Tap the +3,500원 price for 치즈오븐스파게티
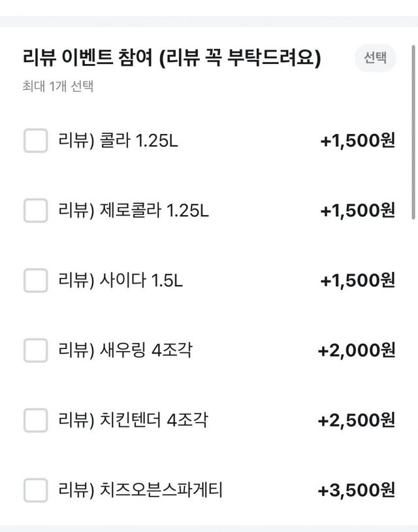 [x=356, y=490]
